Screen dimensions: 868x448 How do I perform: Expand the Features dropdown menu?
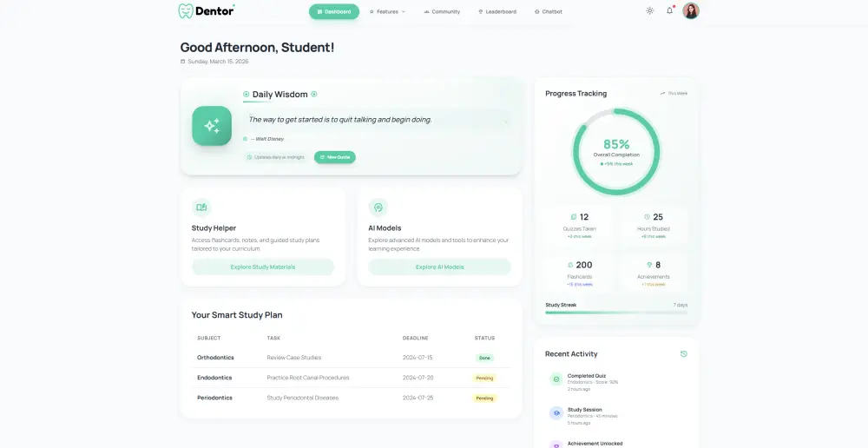coord(387,11)
